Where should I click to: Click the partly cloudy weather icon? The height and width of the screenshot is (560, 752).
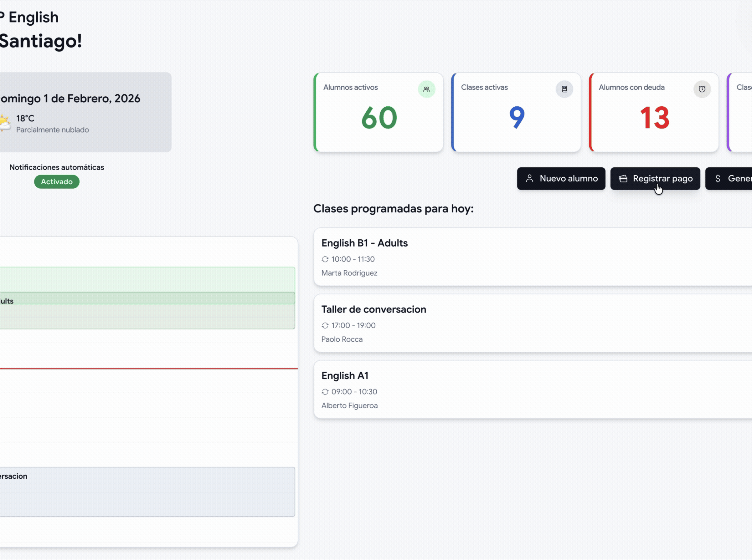click(5, 123)
